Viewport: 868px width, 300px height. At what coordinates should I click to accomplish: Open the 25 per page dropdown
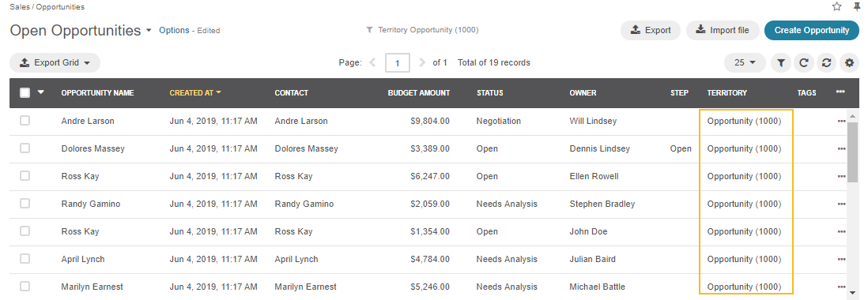[x=745, y=63]
